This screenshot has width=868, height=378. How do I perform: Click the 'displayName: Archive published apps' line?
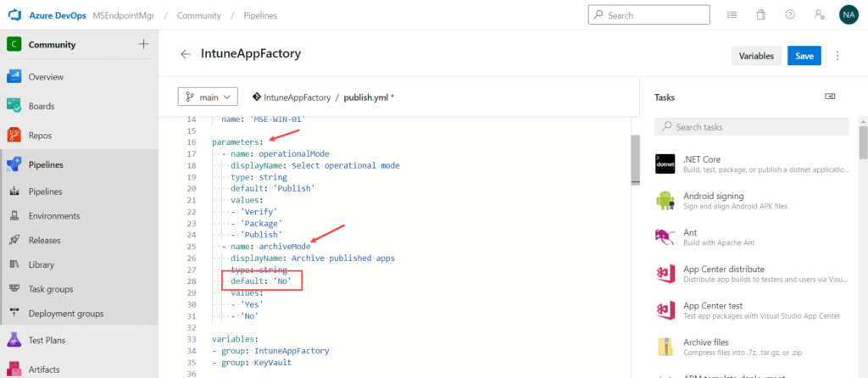coord(313,258)
